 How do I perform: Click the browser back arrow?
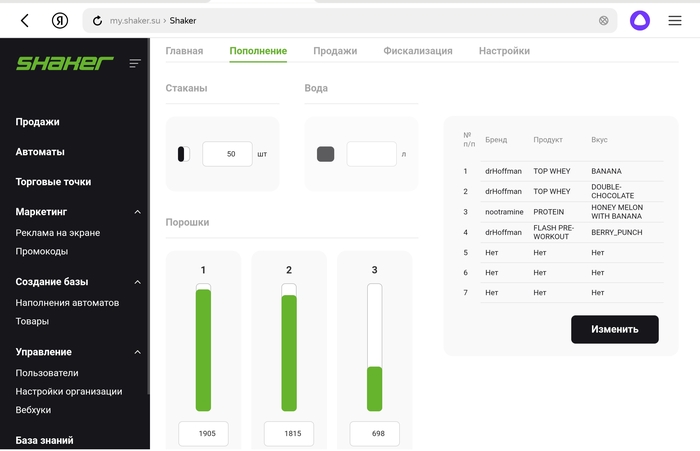pyautogui.click(x=25, y=20)
